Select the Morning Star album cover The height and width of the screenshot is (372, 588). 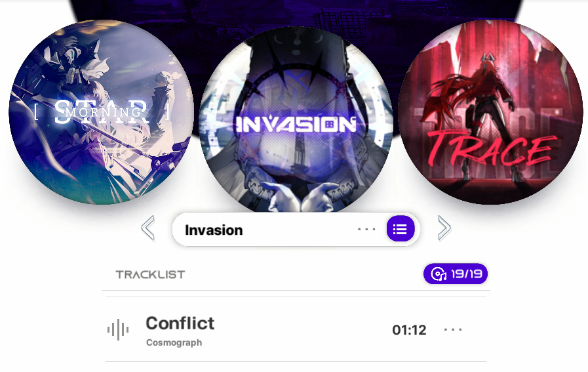tap(101, 112)
